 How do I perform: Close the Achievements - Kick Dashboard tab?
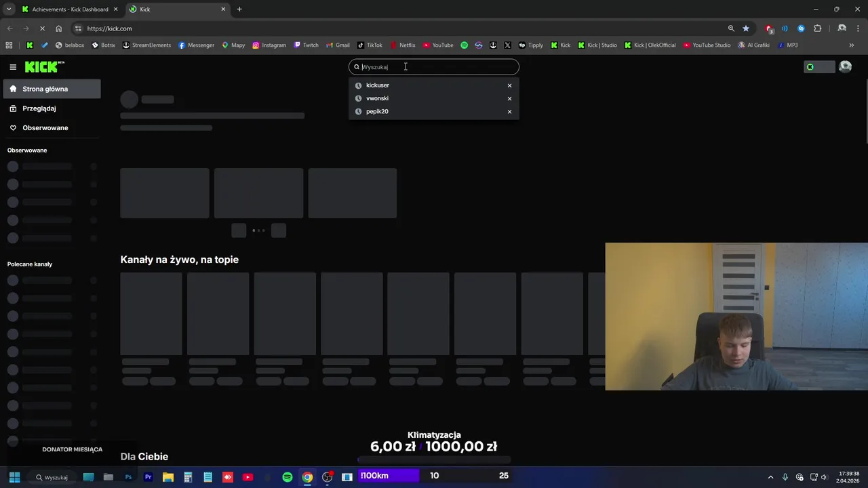[116, 9]
